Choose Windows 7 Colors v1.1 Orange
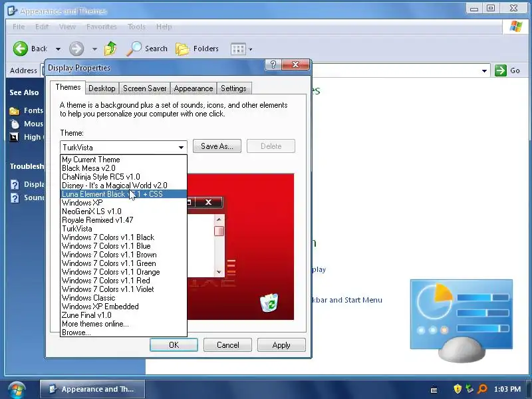The height and width of the screenshot is (399, 532). [x=124, y=272]
